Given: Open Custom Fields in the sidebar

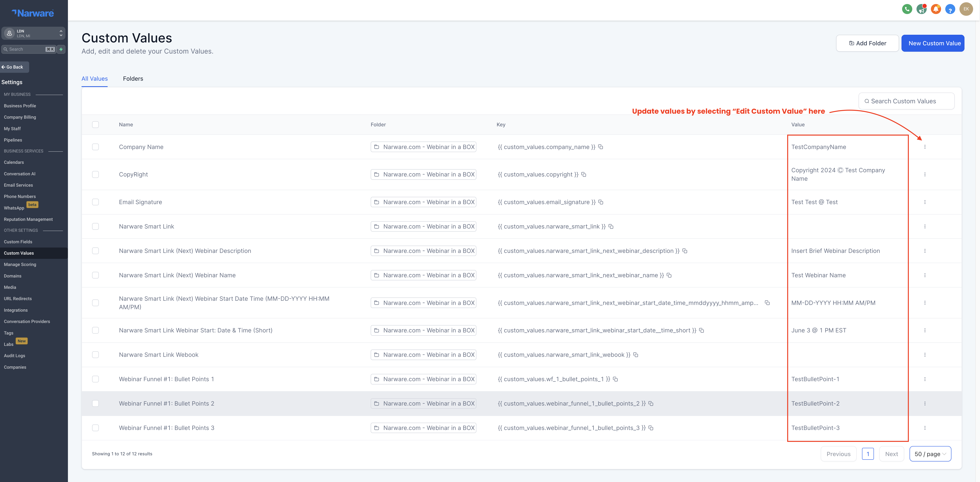Looking at the screenshot, I should click(x=18, y=242).
